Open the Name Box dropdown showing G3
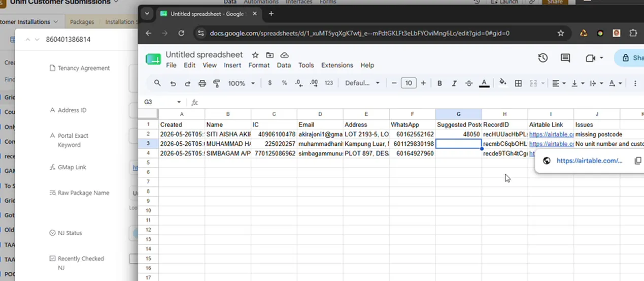This screenshot has width=644, height=281. tap(179, 102)
